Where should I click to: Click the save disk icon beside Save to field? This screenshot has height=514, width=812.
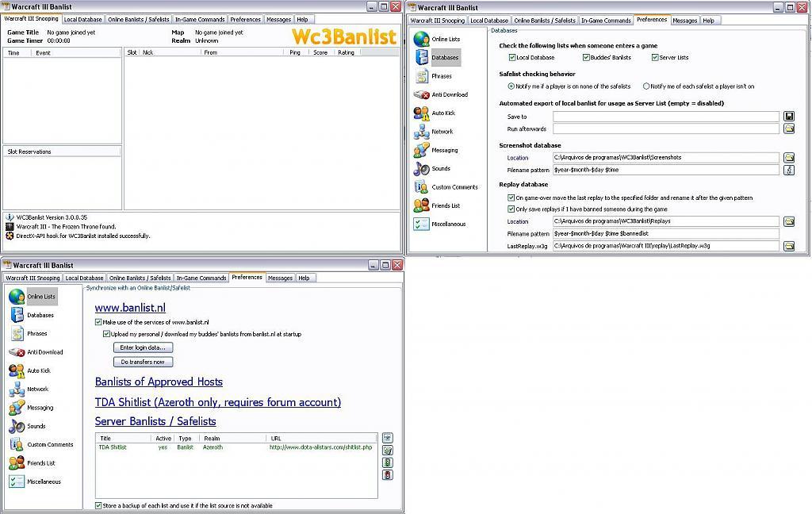[789, 117]
